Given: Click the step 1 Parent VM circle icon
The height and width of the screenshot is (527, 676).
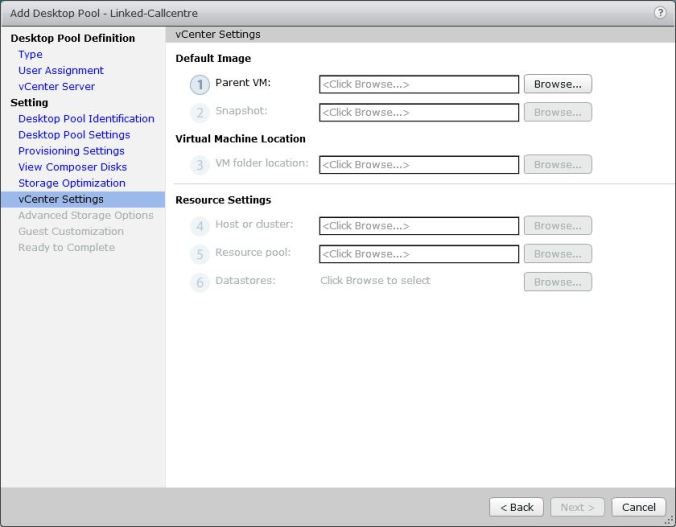Looking at the screenshot, I should coord(200,85).
